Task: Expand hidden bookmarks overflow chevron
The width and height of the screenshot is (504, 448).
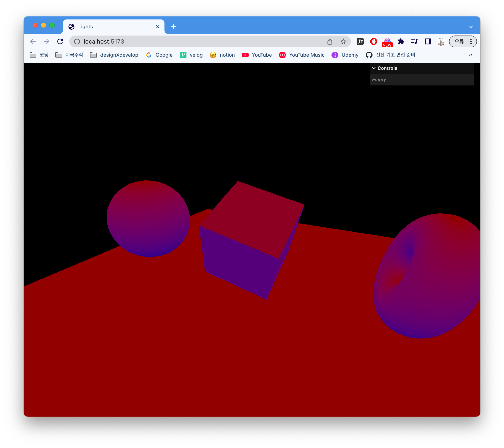Action: pyautogui.click(x=470, y=55)
